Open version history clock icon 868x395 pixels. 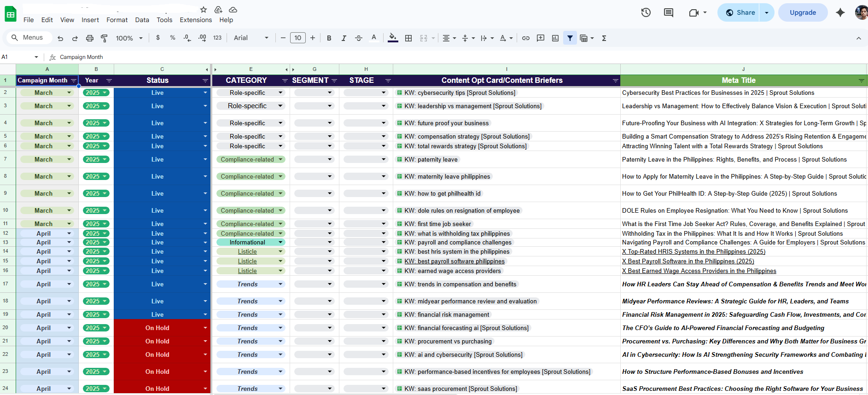[646, 12]
